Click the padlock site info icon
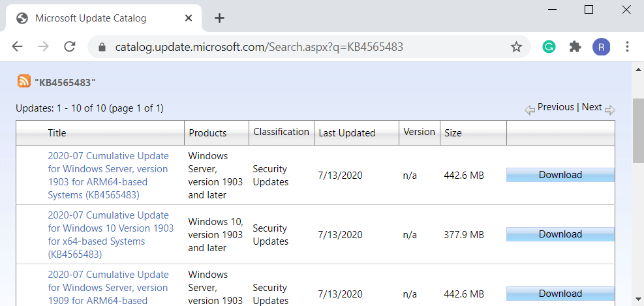This screenshot has width=644, height=306. pyautogui.click(x=102, y=47)
